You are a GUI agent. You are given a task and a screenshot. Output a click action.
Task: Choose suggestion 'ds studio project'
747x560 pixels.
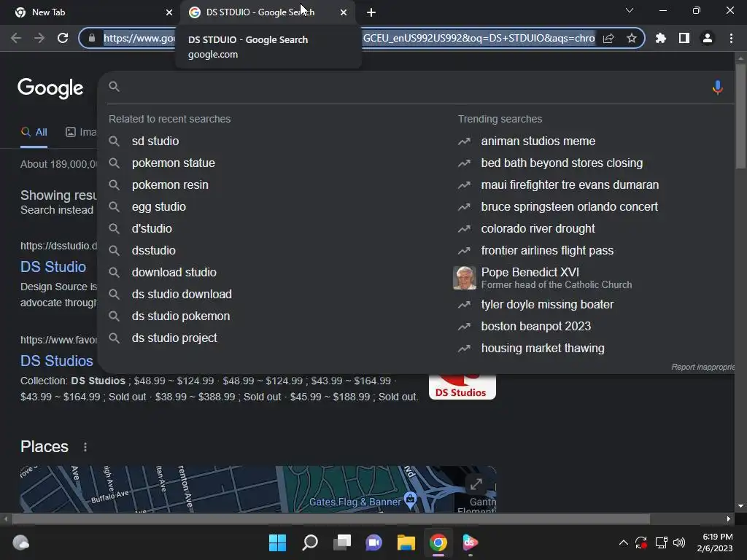click(x=174, y=338)
